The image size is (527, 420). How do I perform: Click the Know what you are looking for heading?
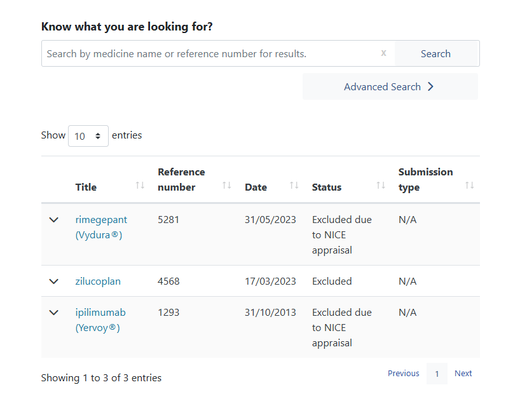click(127, 27)
